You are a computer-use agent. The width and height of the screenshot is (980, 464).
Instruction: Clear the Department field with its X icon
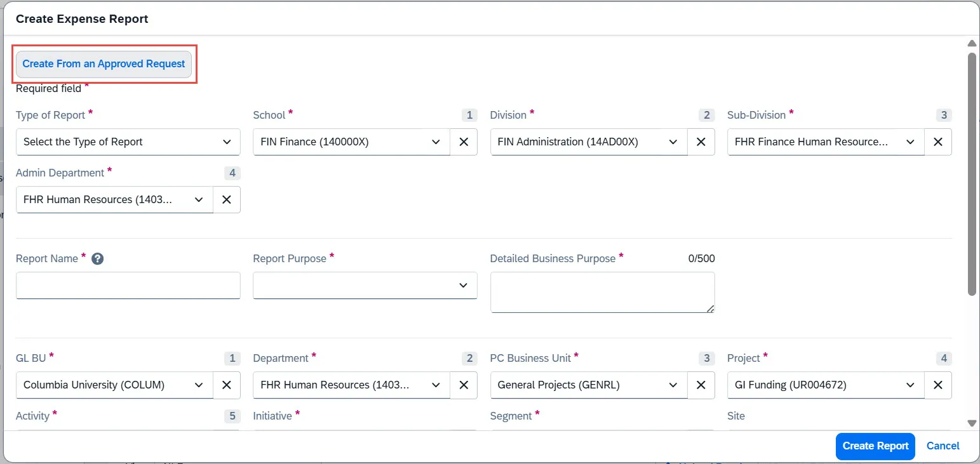tap(464, 385)
